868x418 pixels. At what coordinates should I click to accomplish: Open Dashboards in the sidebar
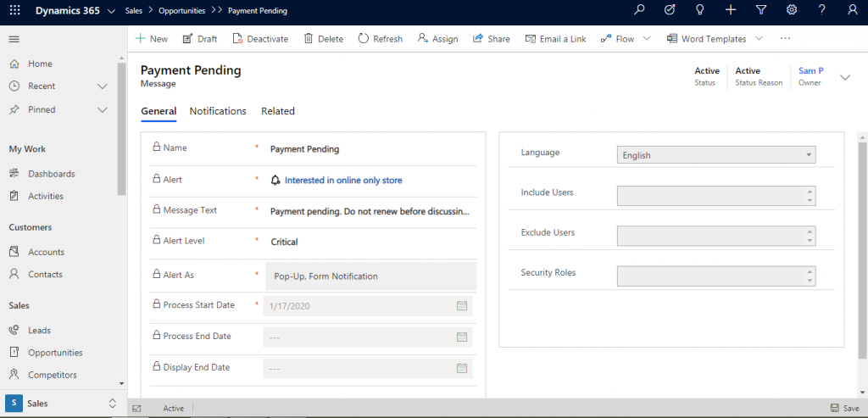tap(51, 174)
